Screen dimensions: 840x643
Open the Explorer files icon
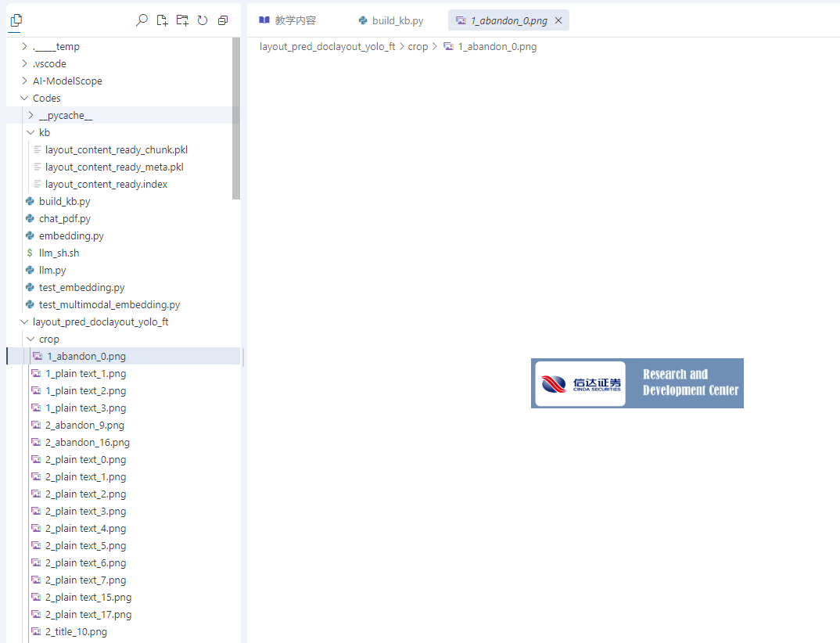click(x=16, y=20)
